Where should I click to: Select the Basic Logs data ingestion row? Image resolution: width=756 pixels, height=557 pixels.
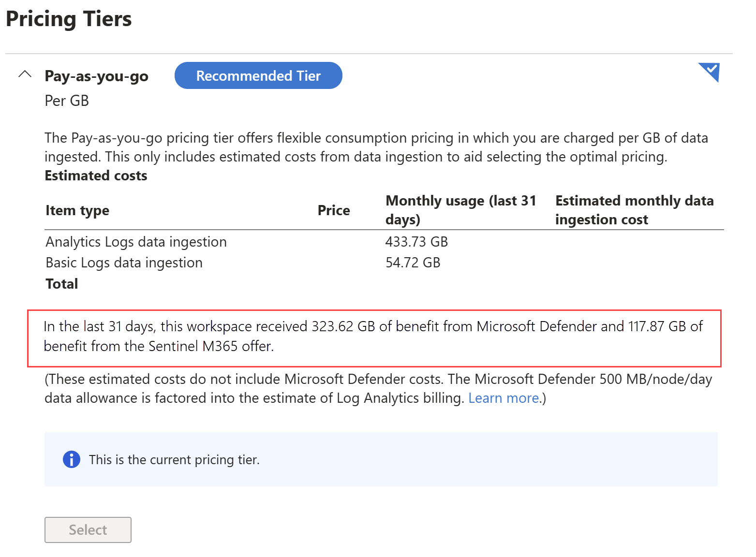pos(124,263)
